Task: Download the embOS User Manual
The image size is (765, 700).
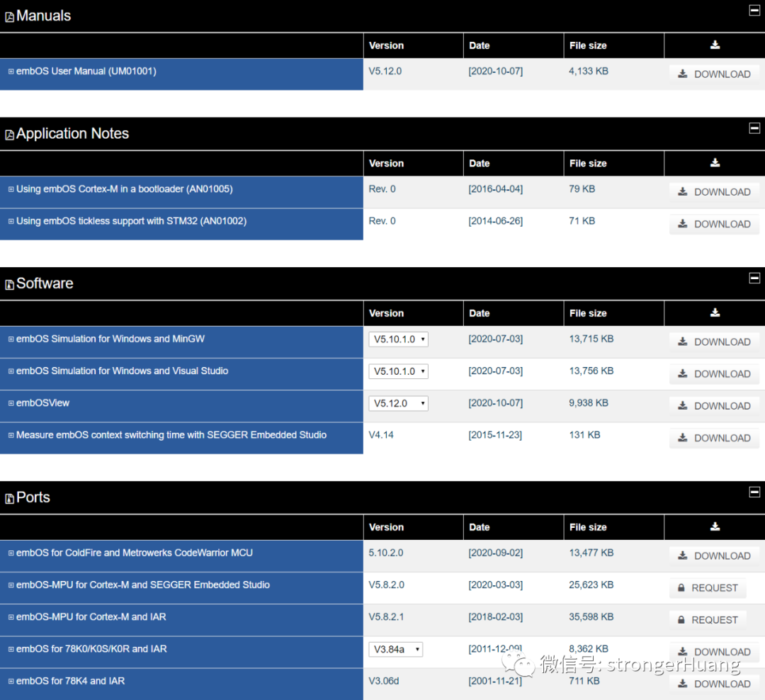Action: click(x=714, y=74)
